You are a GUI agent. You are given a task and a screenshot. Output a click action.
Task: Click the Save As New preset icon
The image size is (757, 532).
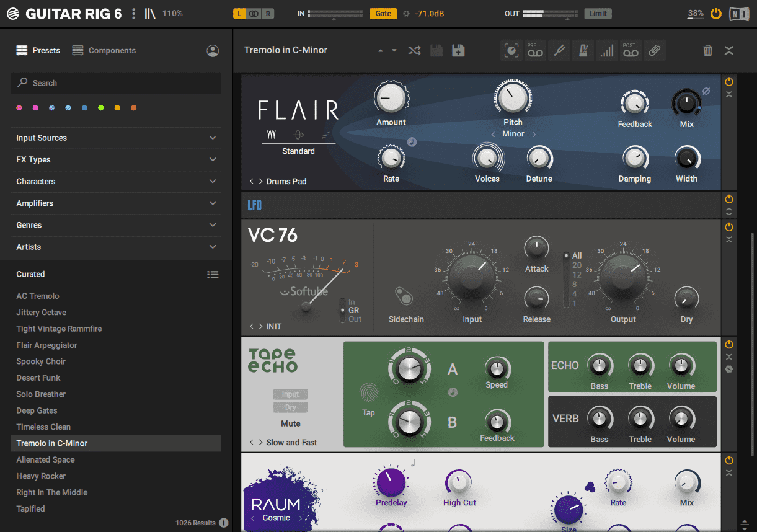click(x=458, y=51)
